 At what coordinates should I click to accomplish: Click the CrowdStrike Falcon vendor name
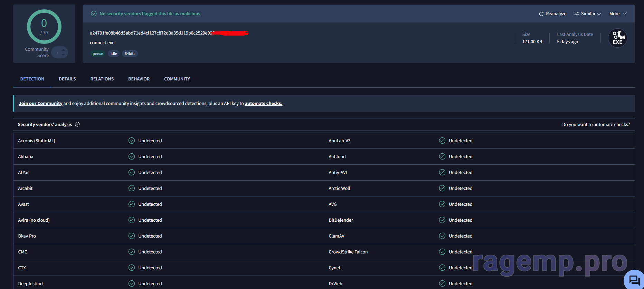[348, 252]
